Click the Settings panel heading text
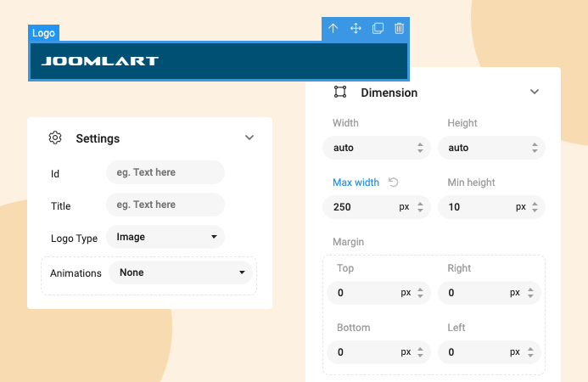 (x=98, y=138)
